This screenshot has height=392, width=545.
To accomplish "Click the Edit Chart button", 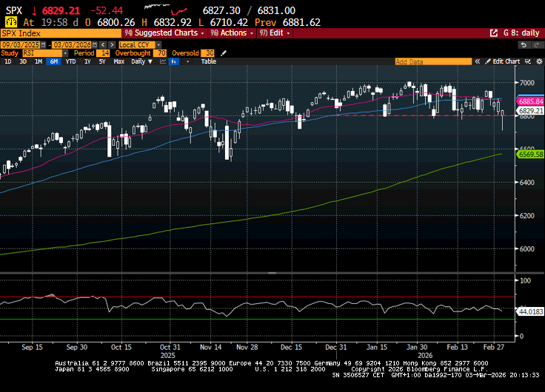I will (504, 61).
